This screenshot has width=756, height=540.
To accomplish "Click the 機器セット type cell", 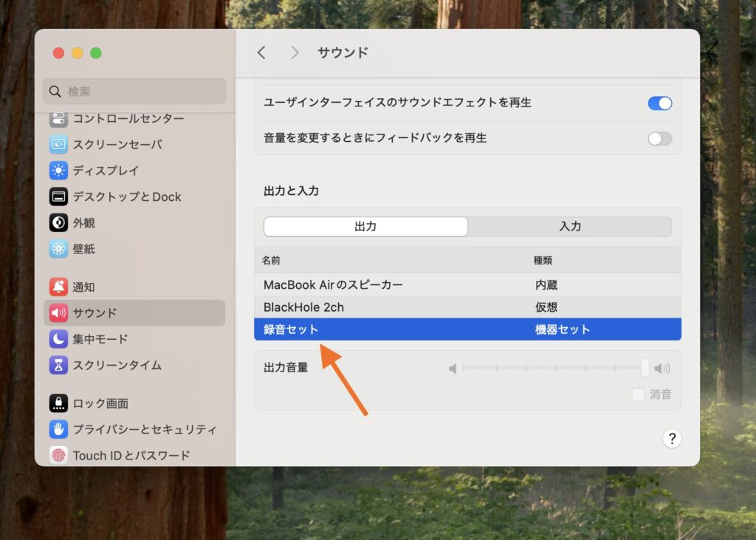I will click(x=562, y=329).
